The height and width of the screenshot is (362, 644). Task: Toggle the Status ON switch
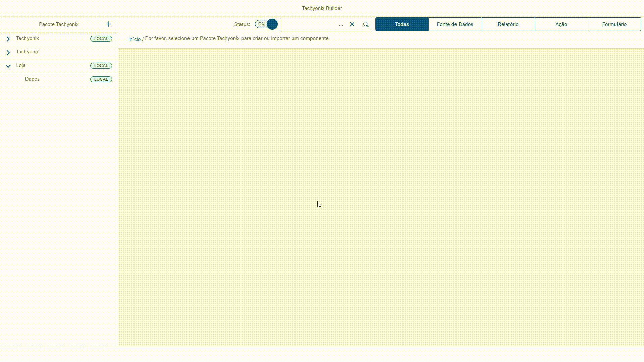(266, 24)
